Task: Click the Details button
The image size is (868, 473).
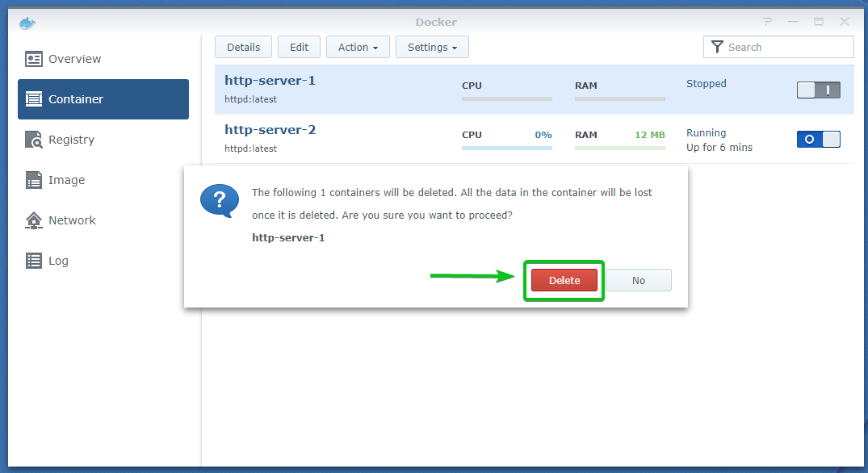Action: (243, 47)
